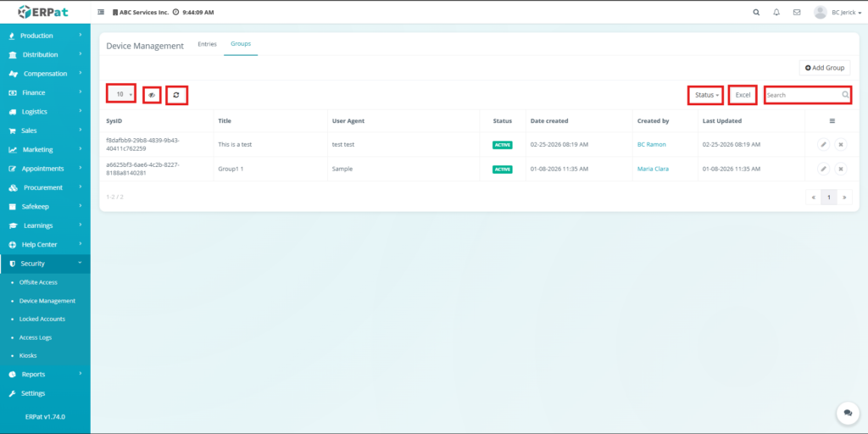
Task: Click the Add Group button
Action: click(824, 68)
